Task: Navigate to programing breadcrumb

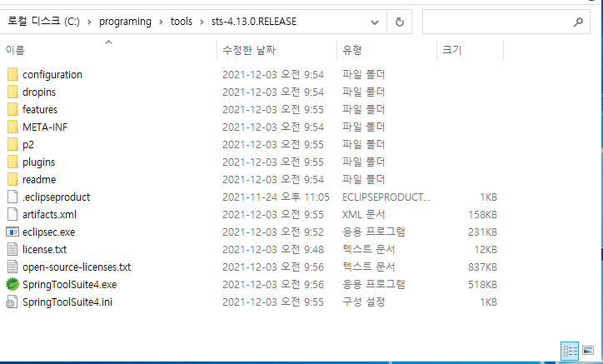Action: click(x=125, y=22)
